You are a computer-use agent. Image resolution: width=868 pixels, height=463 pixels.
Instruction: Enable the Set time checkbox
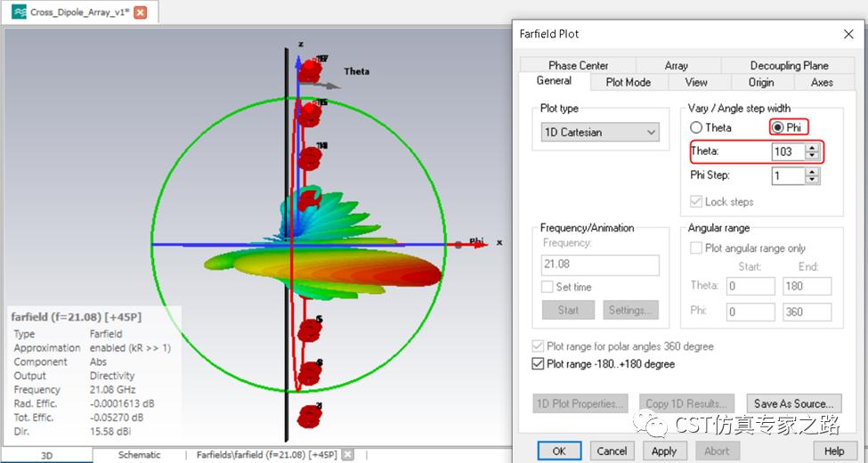547,287
